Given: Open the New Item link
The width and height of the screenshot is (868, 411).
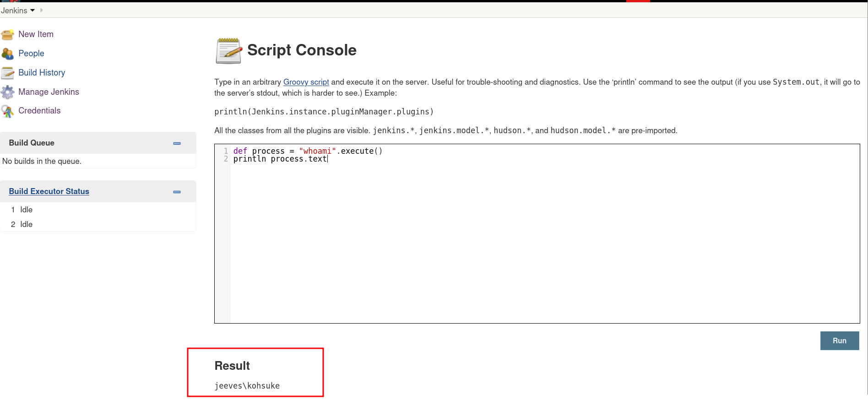Looking at the screenshot, I should 36,34.
